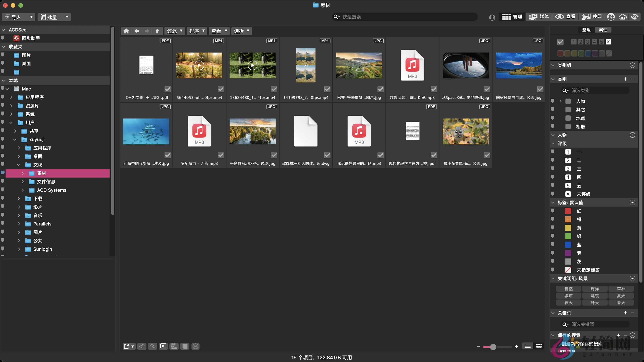Open ACDSee 365 cloud service

[623, 16]
